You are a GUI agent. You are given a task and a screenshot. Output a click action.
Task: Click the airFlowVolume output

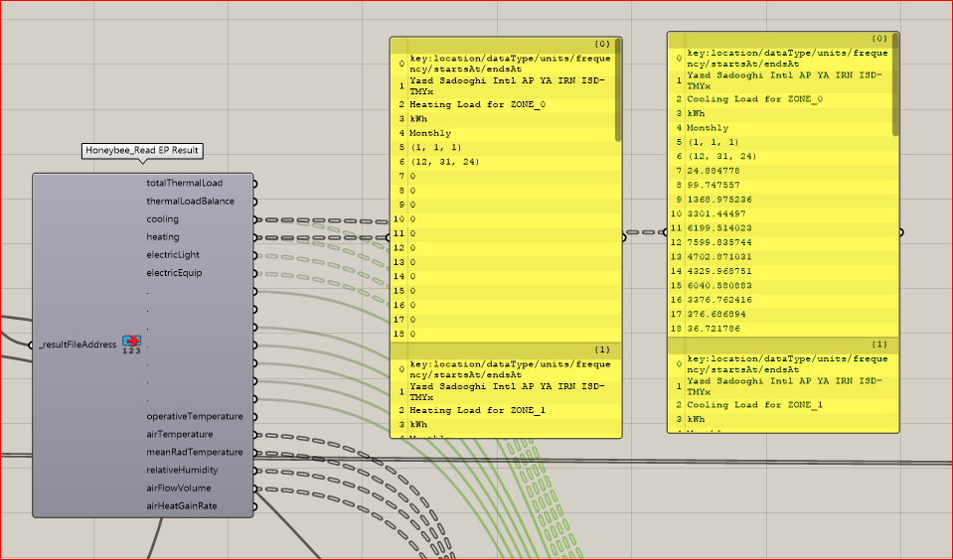pyautogui.click(x=179, y=489)
